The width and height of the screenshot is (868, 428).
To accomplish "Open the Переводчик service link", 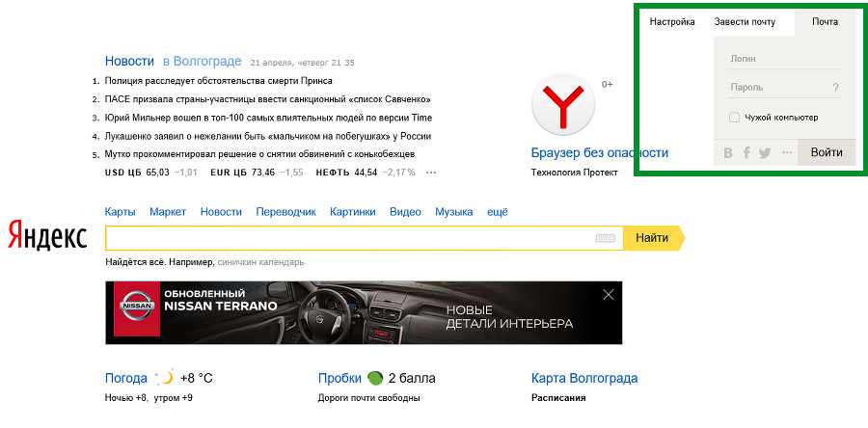I will pyautogui.click(x=285, y=212).
